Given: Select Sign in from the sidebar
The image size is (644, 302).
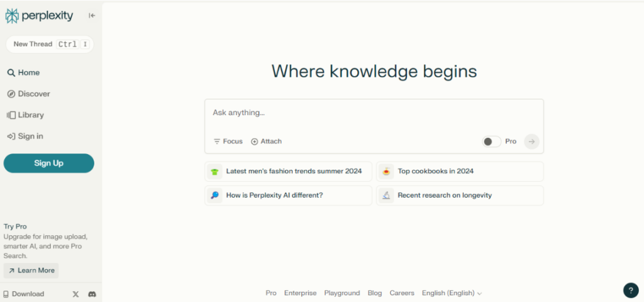Looking at the screenshot, I should point(25,137).
